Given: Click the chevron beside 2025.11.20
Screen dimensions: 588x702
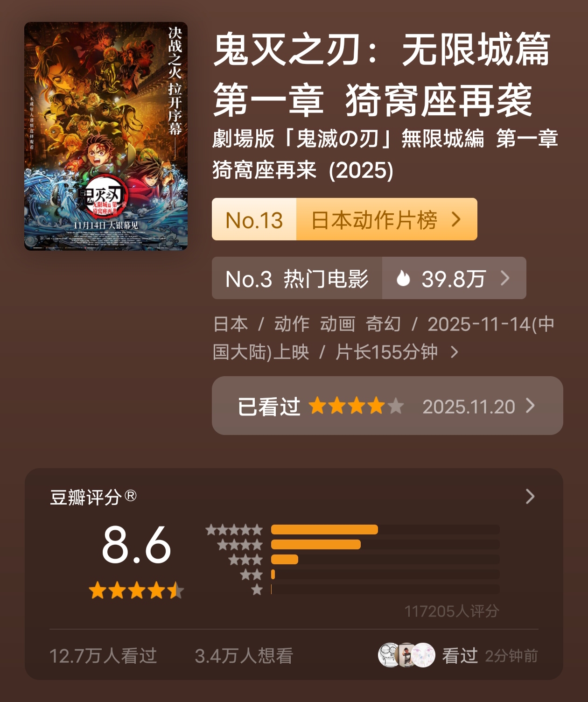Looking at the screenshot, I should coord(530,406).
